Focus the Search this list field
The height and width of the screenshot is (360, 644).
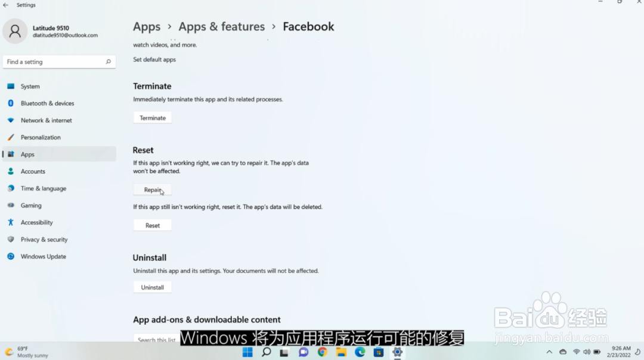(156, 339)
